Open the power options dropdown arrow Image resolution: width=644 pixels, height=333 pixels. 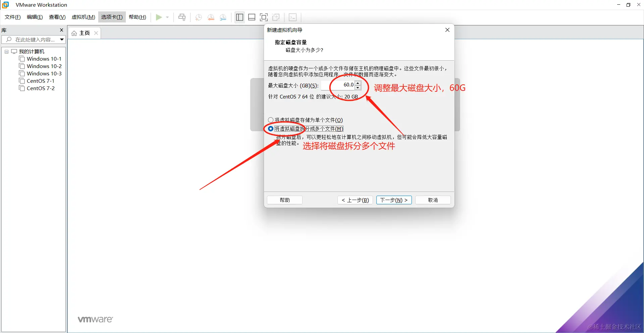(167, 17)
